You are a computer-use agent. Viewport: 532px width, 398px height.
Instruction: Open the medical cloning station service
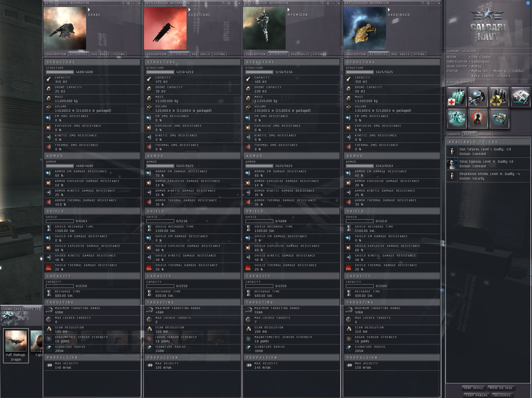pyautogui.click(x=457, y=97)
